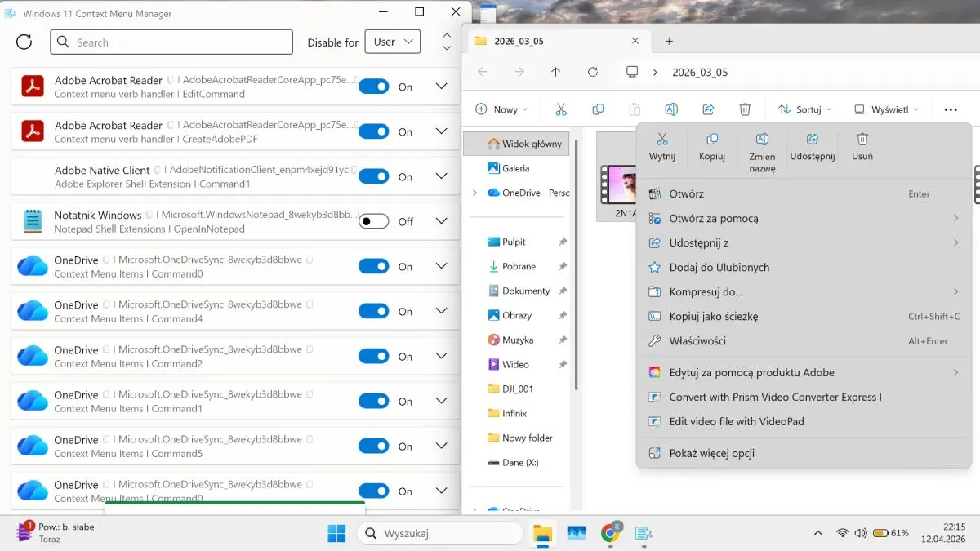Open Chrome from the taskbar

[609, 533]
